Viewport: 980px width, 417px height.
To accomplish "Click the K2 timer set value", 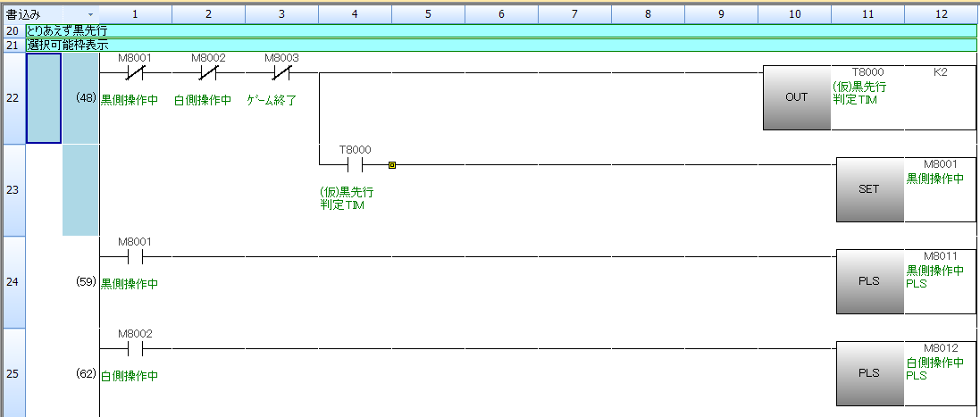I will (940, 71).
